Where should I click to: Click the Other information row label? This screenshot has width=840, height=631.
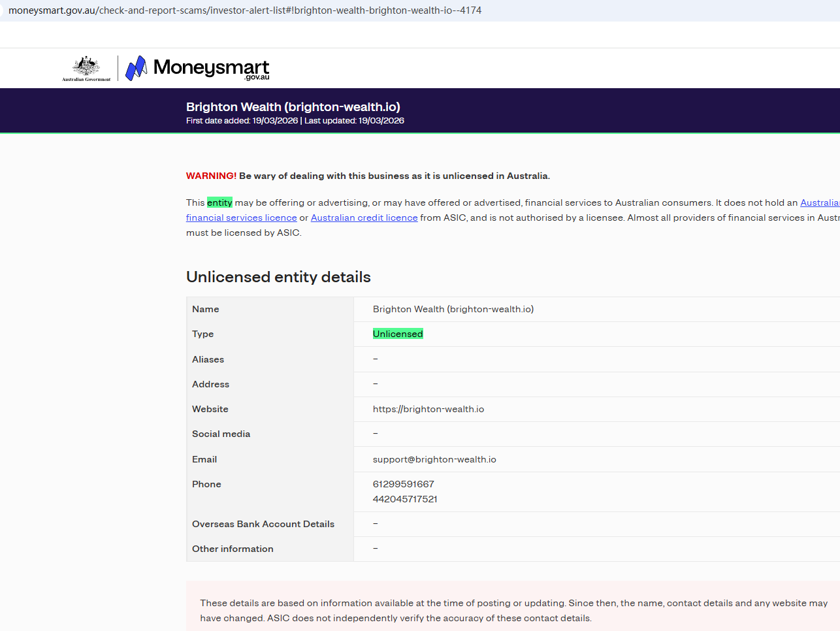pyautogui.click(x=233, y=549)
